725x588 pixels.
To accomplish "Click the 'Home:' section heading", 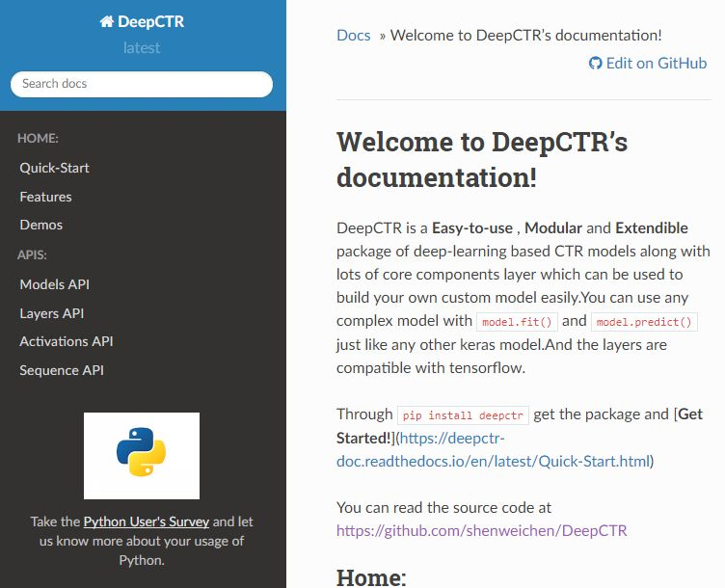I will [x=371, y=577].
